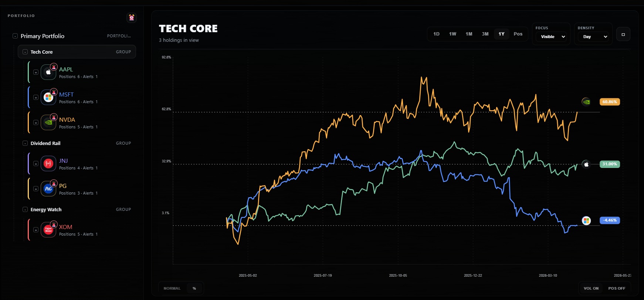
Task: Click the green 31.00% AAPL value badge
Action: (x=610, y=164)
